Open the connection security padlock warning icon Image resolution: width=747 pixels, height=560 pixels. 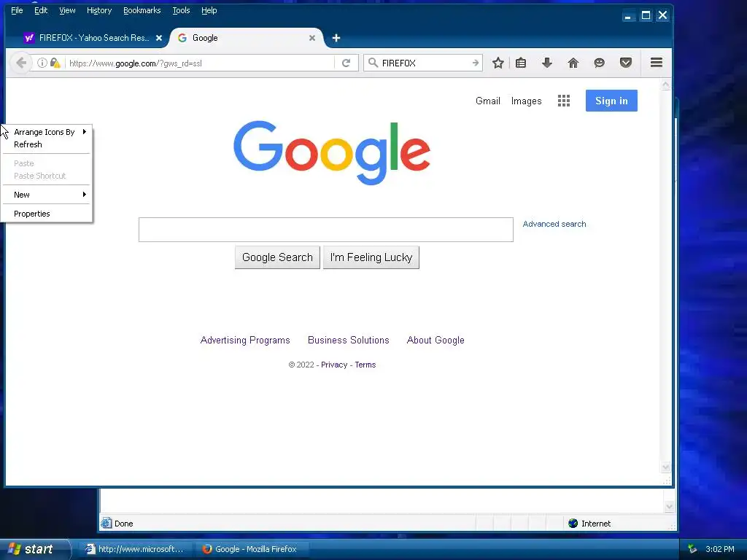[x=55, y=63]
